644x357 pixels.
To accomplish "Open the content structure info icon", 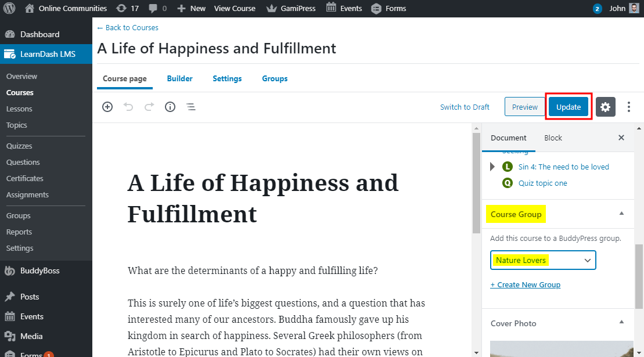I will (x=170, y=107).
